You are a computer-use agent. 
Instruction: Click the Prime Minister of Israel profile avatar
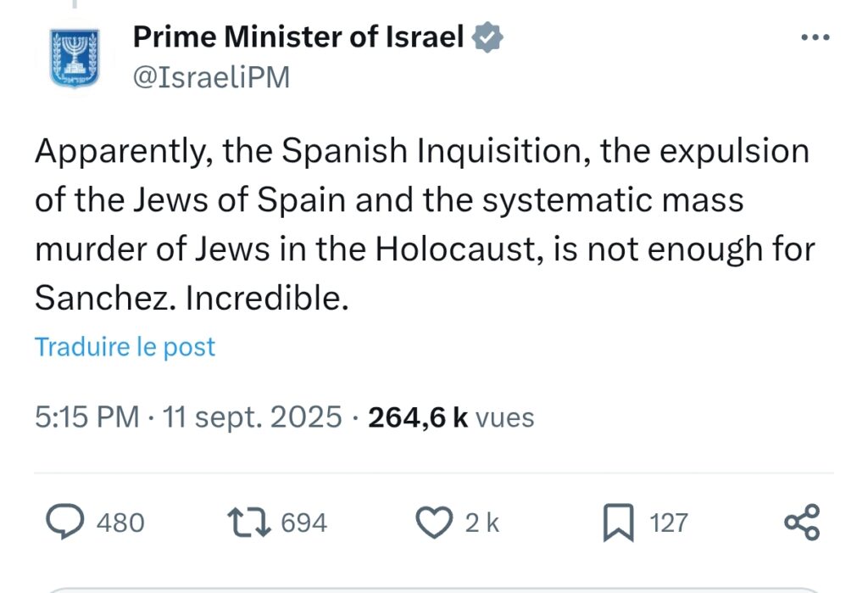pyautogui.click(x=75, y=58)
